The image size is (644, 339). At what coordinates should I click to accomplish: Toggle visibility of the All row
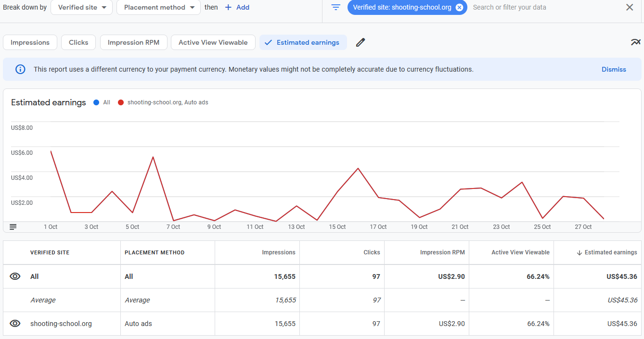(x=15, y=276)
